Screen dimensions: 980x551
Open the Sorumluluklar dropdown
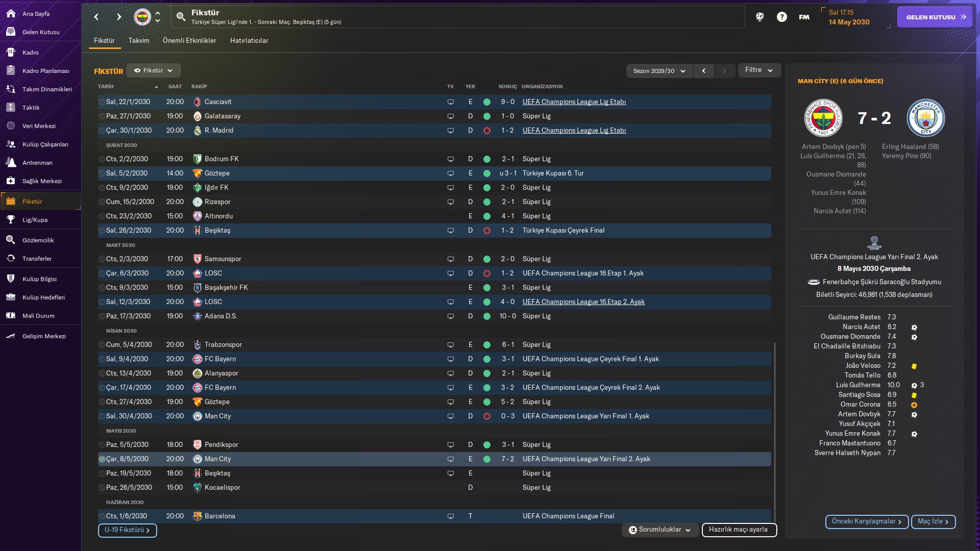659,530
